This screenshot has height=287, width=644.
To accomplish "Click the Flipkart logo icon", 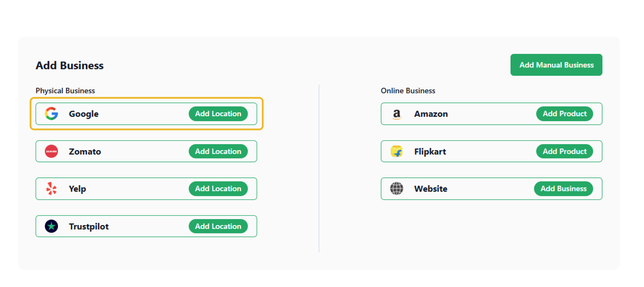I will [396, 151].
